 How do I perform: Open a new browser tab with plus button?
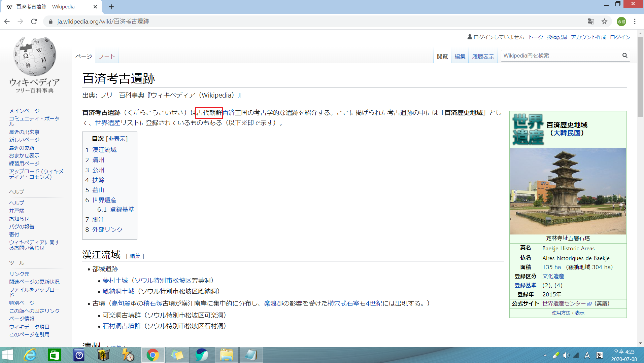click(111, 7)
